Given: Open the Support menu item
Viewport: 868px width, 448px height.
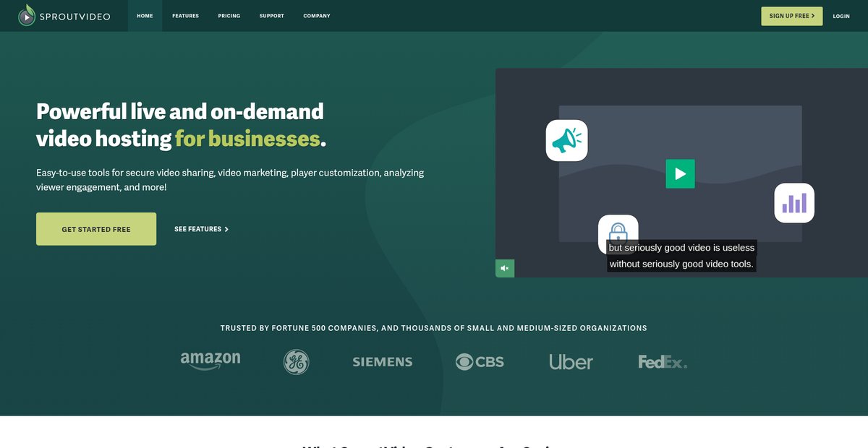Looking at the screenshot, I should coord(272,16).
